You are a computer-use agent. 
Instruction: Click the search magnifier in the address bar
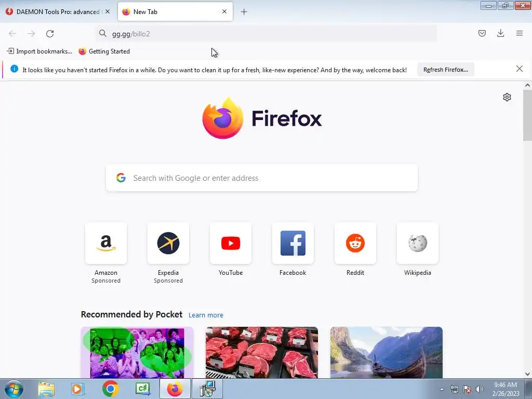point(102,33)
